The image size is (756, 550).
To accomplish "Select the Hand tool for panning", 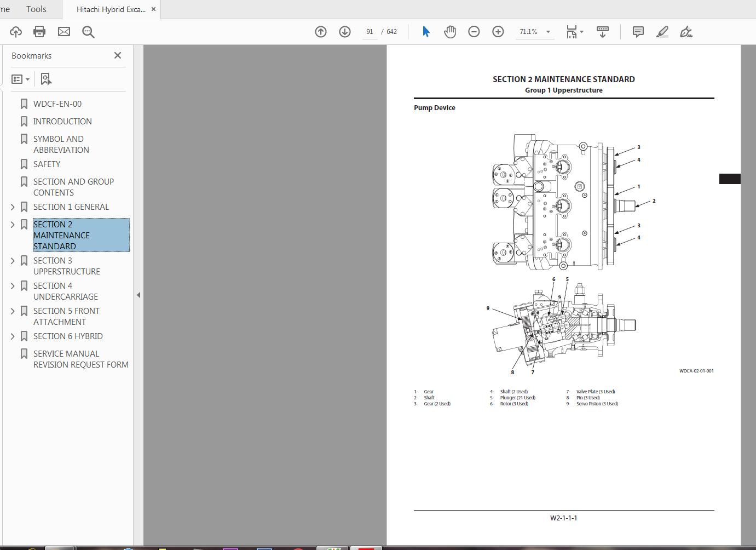I will click(x=449, y=31).
